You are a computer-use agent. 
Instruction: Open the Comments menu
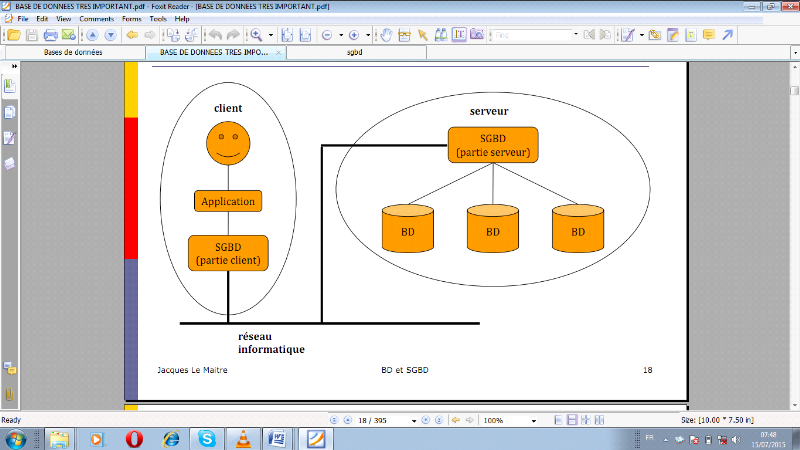pos(96,19)
